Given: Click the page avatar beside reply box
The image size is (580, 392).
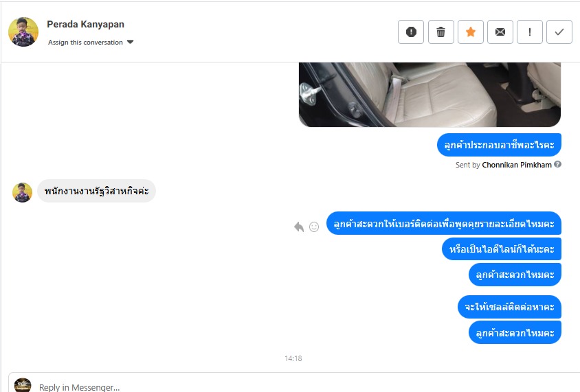Looking at the screenshot, I should (x=23, y=385).
